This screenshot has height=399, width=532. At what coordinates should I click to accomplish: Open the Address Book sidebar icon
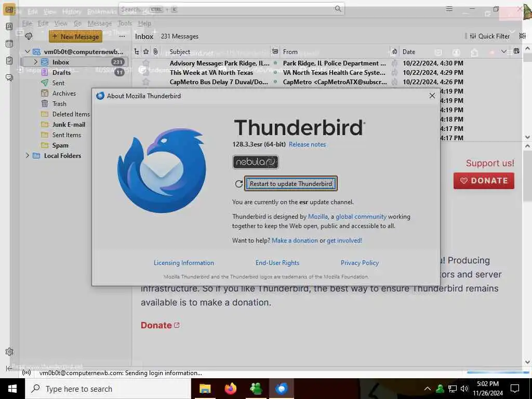pyautogui.click(x=9, y=26)
